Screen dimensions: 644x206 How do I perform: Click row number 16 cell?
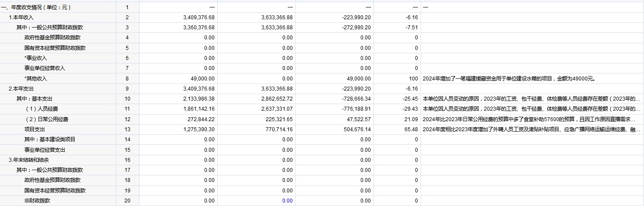pos(127,160)
